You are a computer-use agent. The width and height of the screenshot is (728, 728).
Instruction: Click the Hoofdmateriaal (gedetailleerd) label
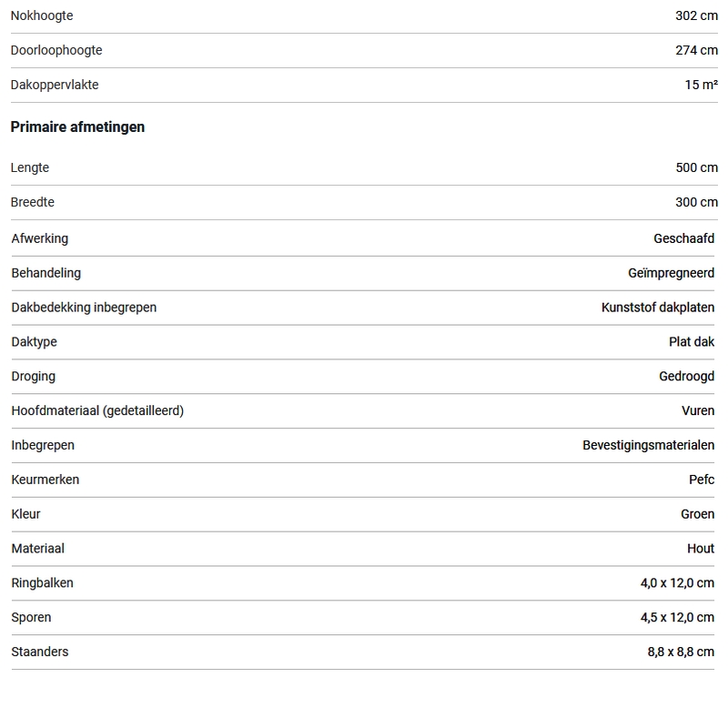97,411
